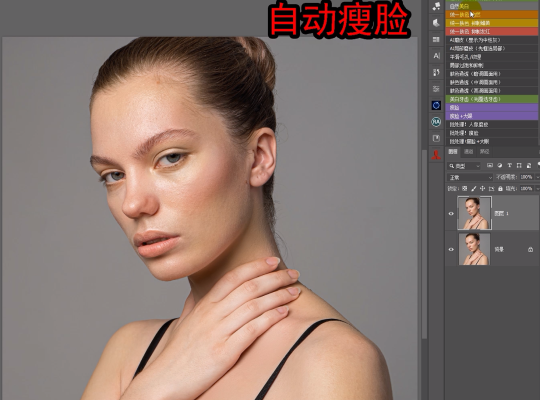Open the sparkle-stars panel icon in side dock
540x400 pixels.
click(436, 6)
